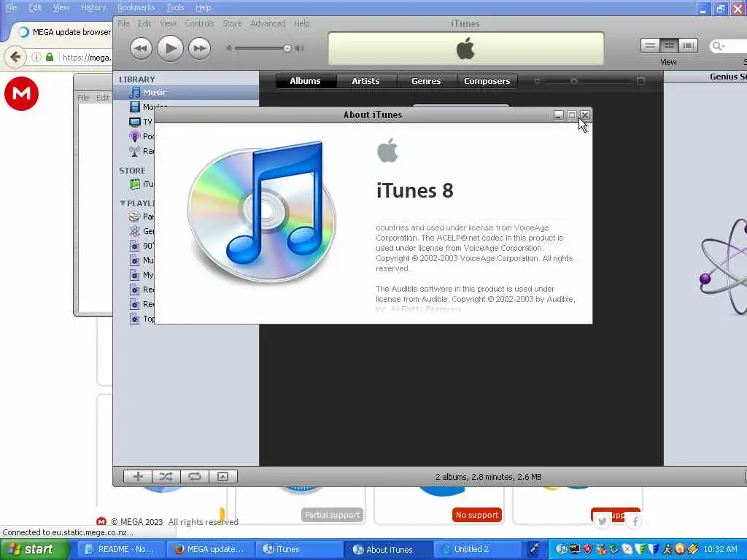Play music with the iTunes play button
747x560 pixels.
click(170, 48)
